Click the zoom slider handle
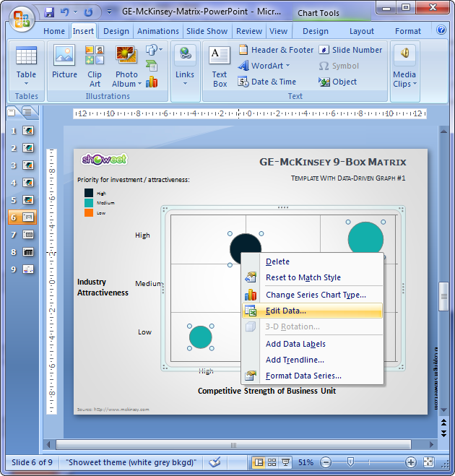Screen dimensions: 455x476 click(350, 462)
